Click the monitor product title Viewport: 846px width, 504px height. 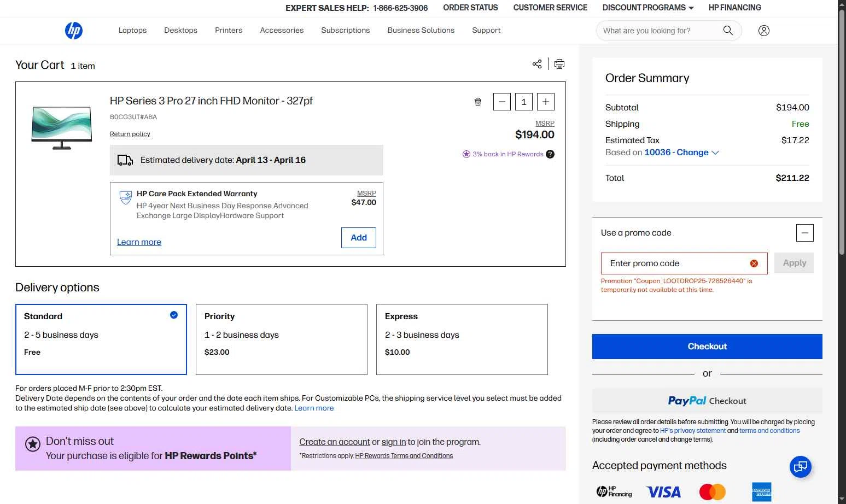211,101
